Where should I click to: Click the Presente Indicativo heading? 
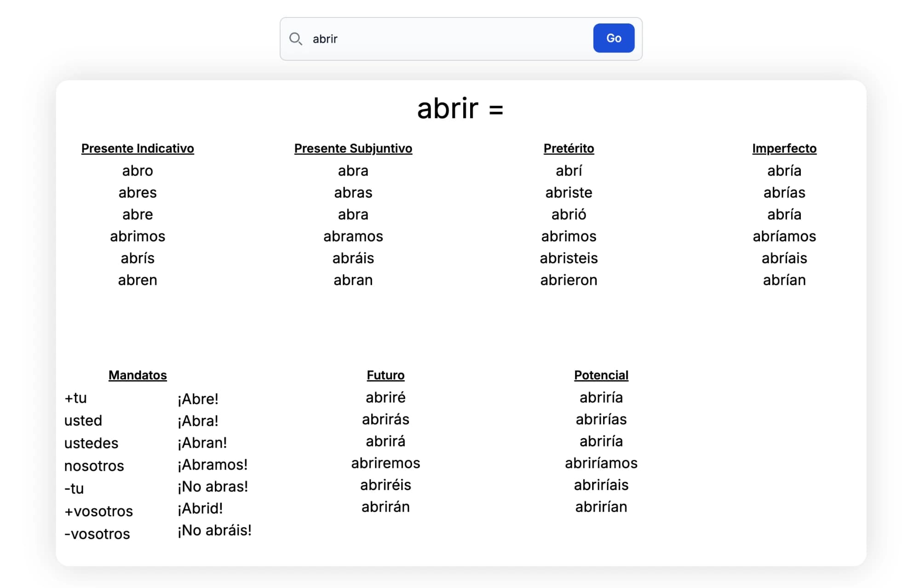(138, 148)
